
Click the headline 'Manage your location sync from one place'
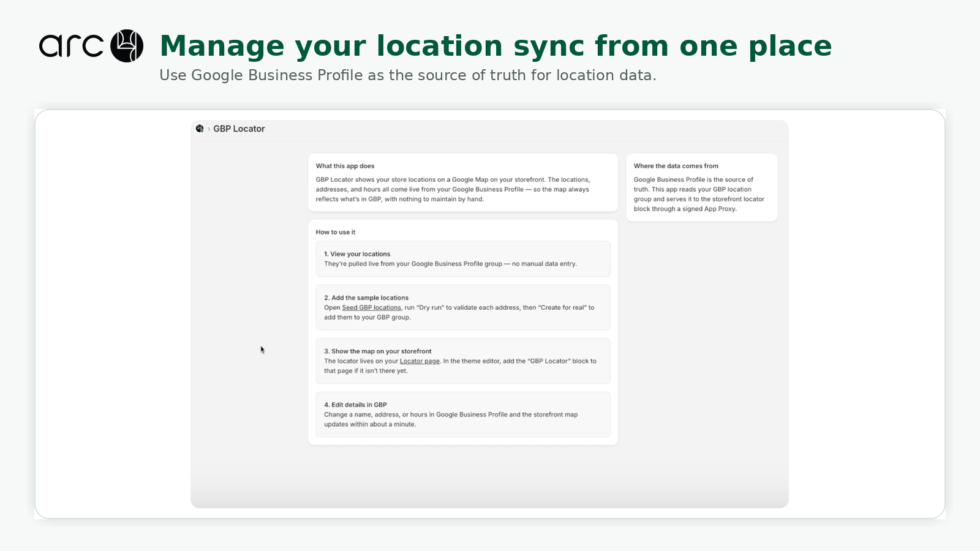pyautogui.click(x=496, y=46)
